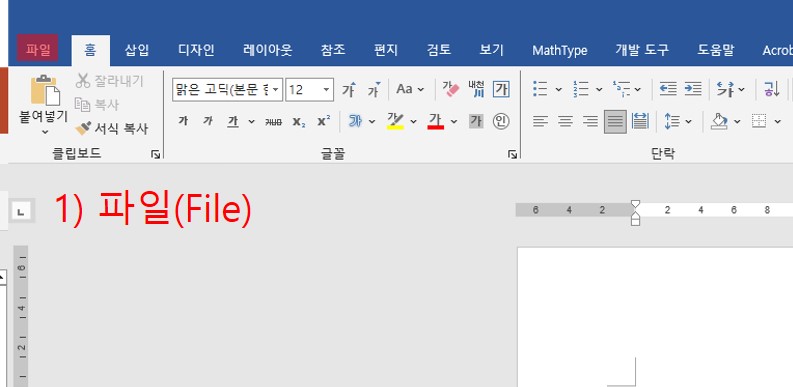Click the increase indent icon
Image resolution: width=793 pixels, height=387 pixels.
coord(693,89)
